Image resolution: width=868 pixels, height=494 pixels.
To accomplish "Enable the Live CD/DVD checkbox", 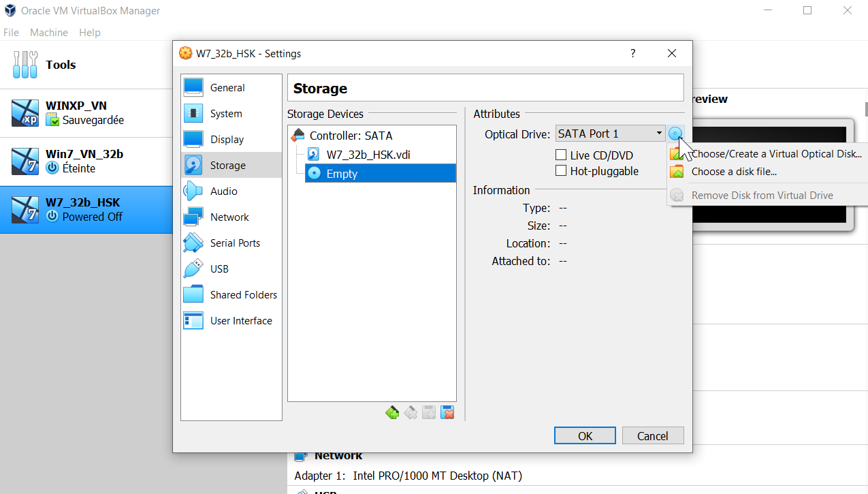I will tap(561, 155).
